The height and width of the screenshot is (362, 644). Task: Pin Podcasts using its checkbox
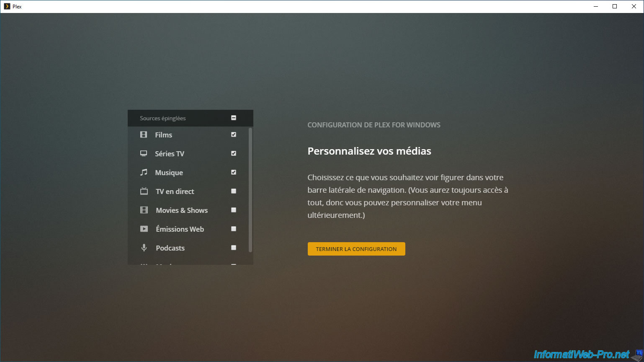pyautogui.click(x=234, y=248)
